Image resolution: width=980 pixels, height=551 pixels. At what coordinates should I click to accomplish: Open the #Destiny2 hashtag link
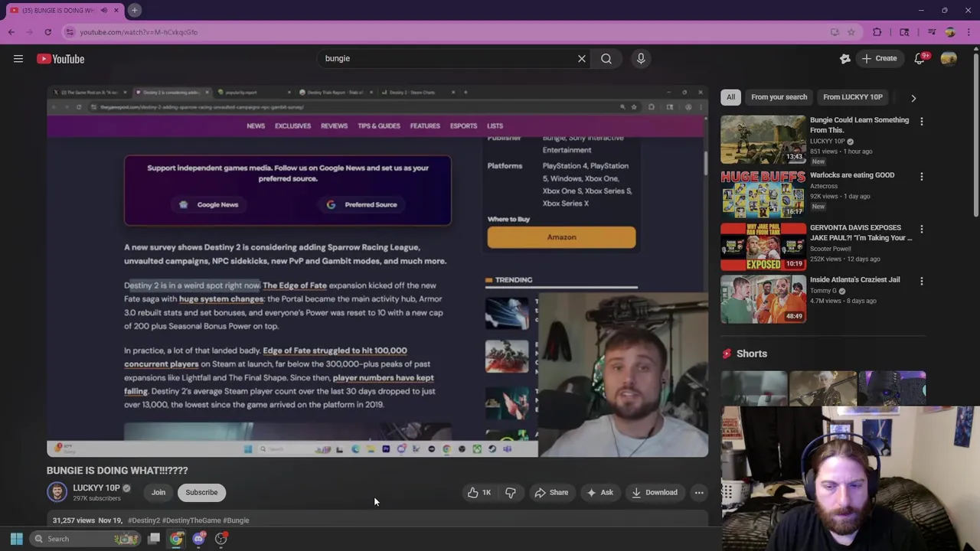[x=144, y=520]
